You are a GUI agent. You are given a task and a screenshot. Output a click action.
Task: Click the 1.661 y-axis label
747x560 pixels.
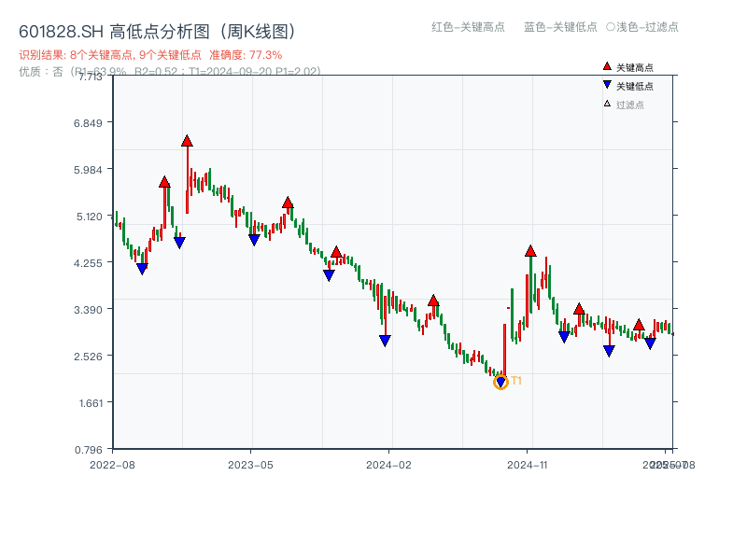[91, 403]
